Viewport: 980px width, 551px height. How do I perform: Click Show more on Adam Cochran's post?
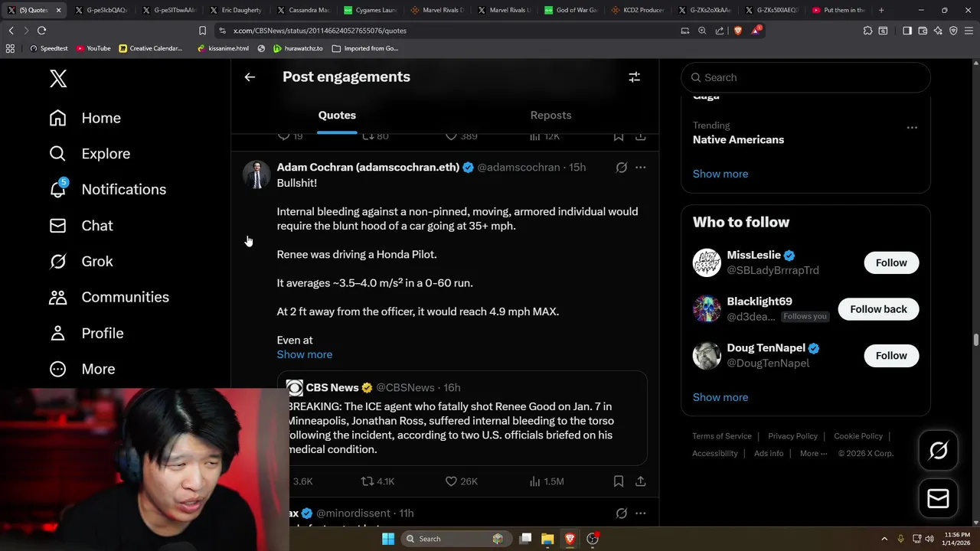tap(304, 354)
